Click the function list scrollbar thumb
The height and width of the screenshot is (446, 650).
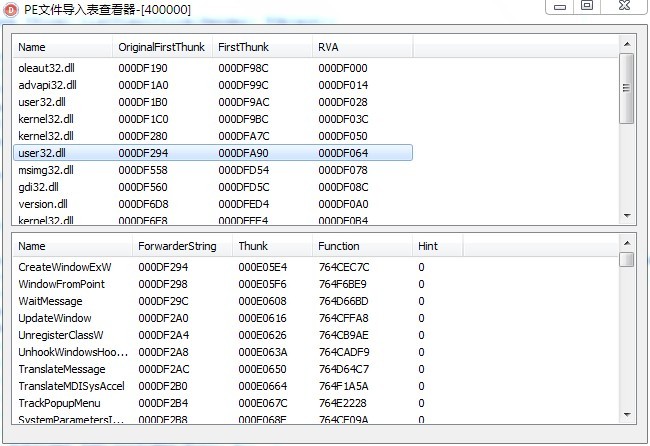(627, 259)
